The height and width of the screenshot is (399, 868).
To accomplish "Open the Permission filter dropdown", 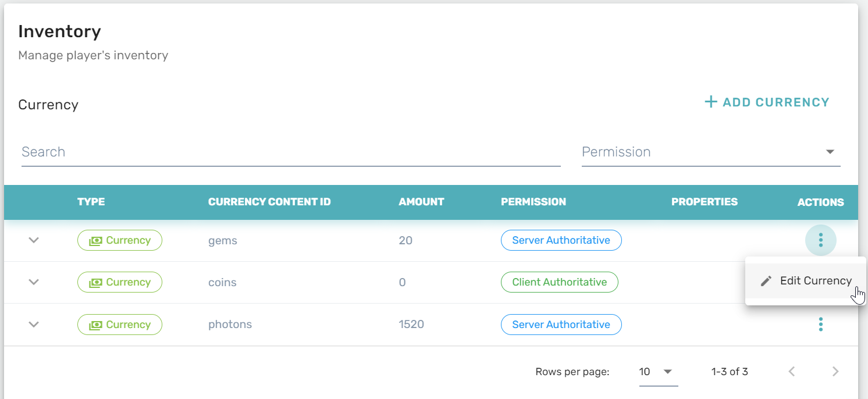I will coord(710,152).
